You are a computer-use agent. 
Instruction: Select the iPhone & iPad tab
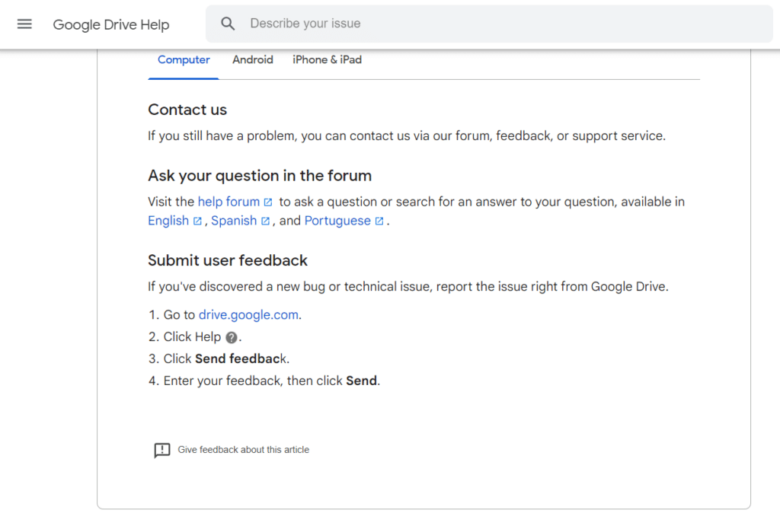[x=327, y=59]
